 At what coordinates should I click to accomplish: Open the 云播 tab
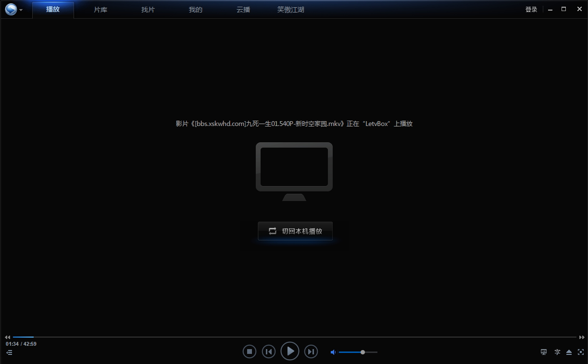tap(243, 10)
